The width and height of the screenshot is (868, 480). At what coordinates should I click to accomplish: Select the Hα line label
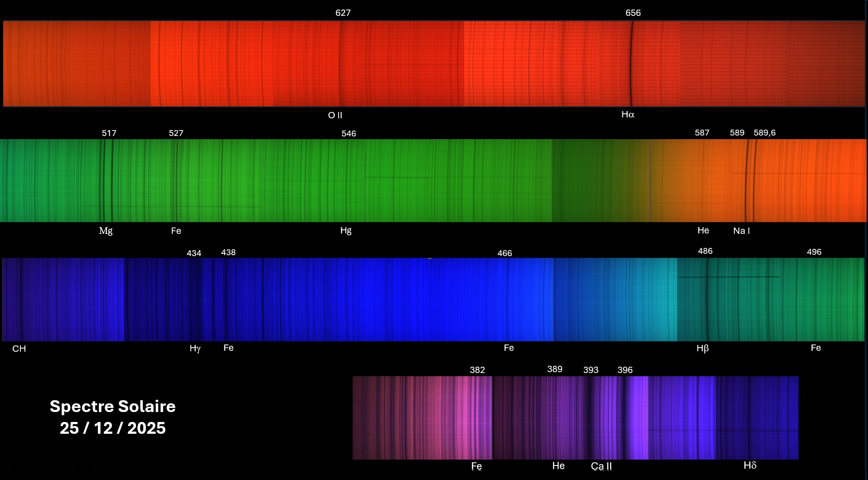coord(628,115)
